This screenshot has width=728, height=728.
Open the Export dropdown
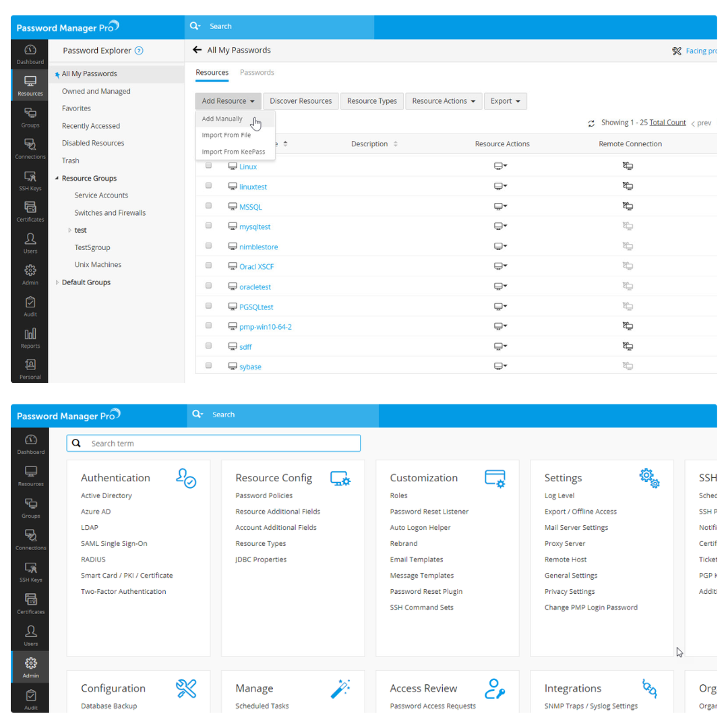[505, 101]
